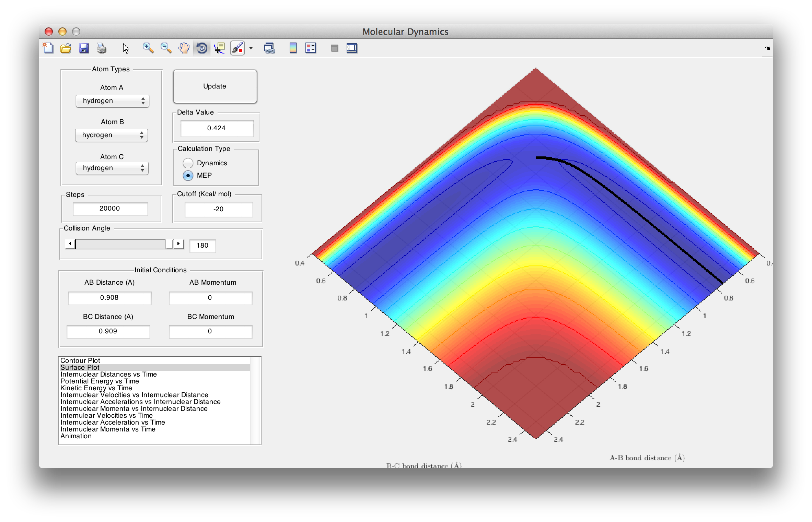
Task: Open the Atom A element dropdown
Action: (112, 101)
